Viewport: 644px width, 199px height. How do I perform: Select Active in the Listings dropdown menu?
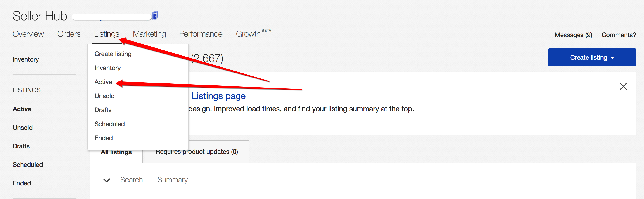103,82
